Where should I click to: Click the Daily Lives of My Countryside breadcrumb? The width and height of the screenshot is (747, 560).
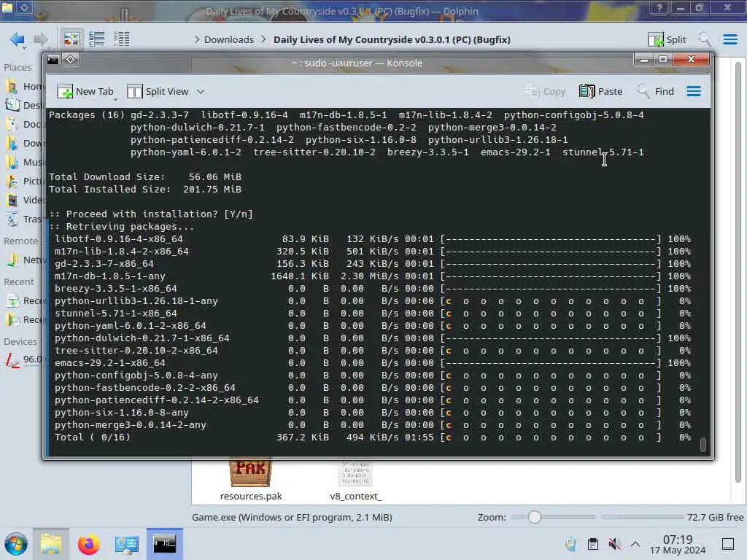pos(392,39)
